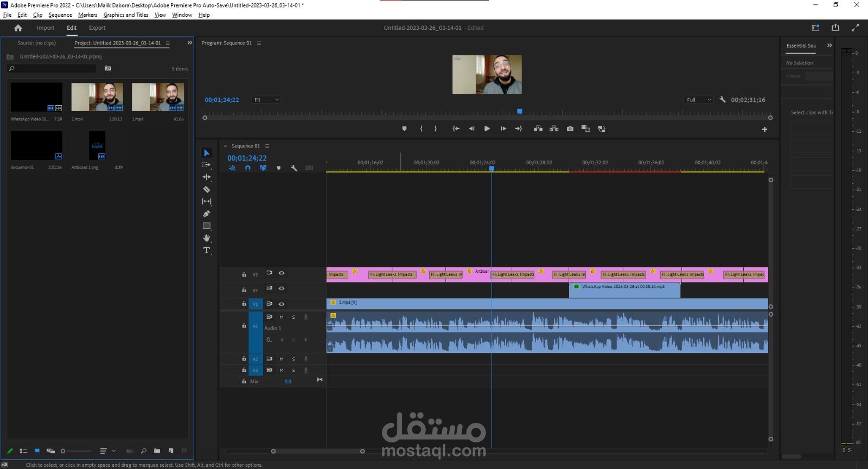Toggle Linked Selection in timeline
This screenshot has width=868, height=469.
263,168
